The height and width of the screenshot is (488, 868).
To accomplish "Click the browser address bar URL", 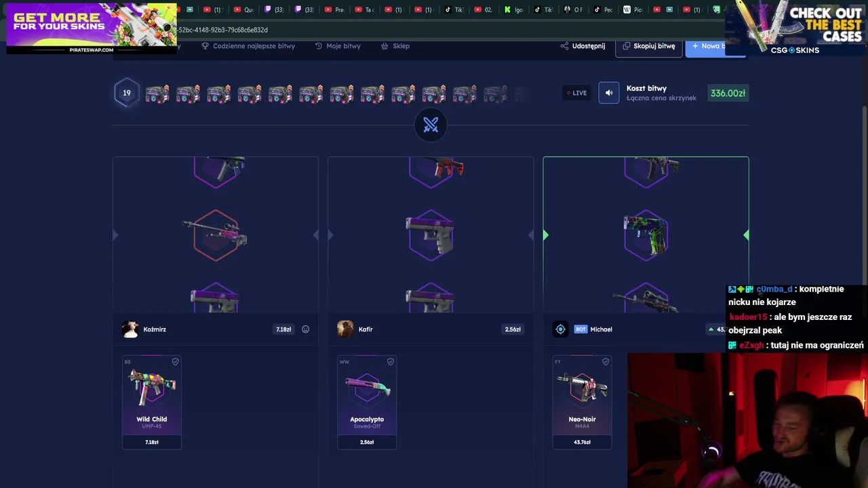I will coord(223,30).
